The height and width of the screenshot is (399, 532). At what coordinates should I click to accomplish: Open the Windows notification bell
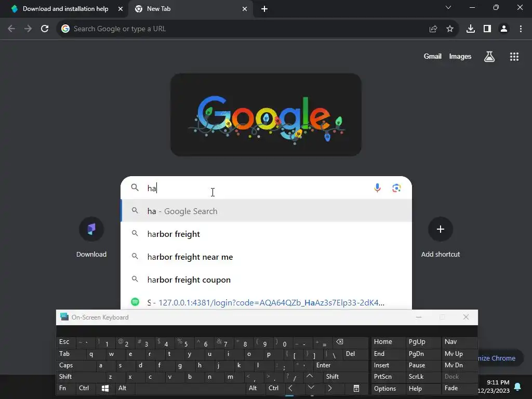(x=518, y=387)
